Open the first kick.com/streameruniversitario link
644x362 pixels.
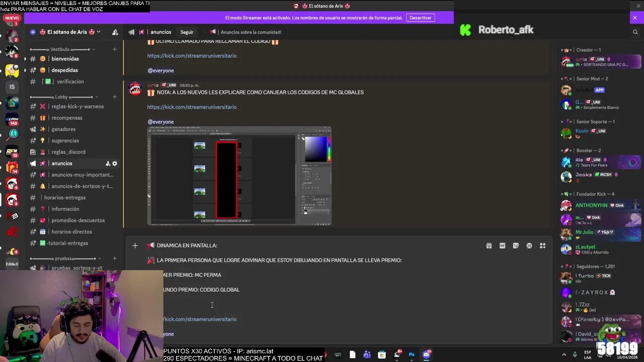click(192, 56)
